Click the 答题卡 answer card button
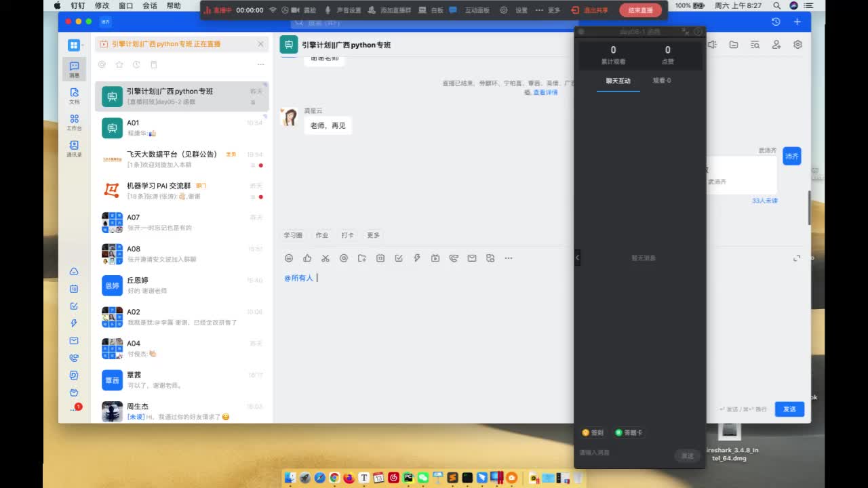This screenshot has width=868, height=488. pyautogui.click(x=629, y=432)
